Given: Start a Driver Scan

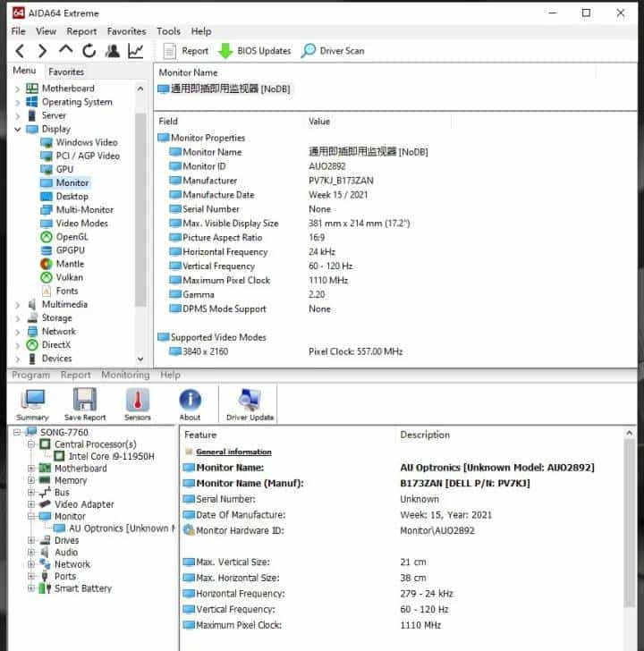Looking at the screenshot, I should pos(333,51).
